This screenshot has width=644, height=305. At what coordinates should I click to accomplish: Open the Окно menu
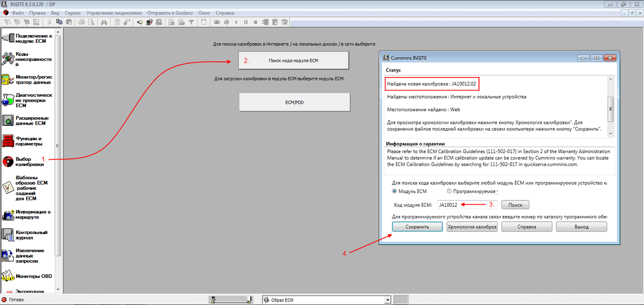coord(204,13)
